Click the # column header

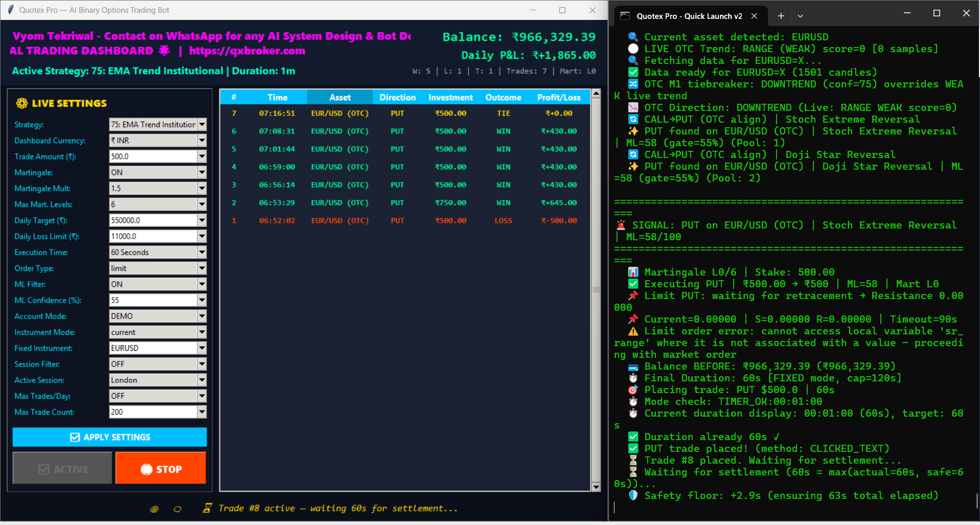(x=234, y=97)
